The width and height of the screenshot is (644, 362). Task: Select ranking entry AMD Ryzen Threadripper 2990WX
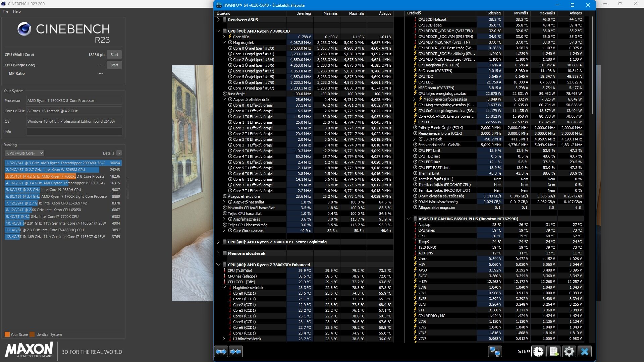point(63,163)
